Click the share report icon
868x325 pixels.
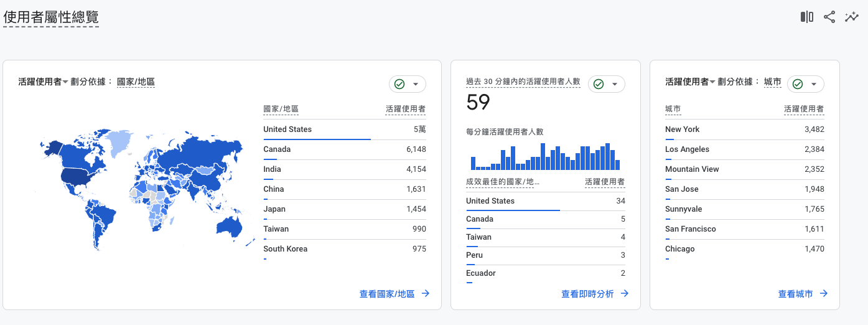(x=829, y=17)
